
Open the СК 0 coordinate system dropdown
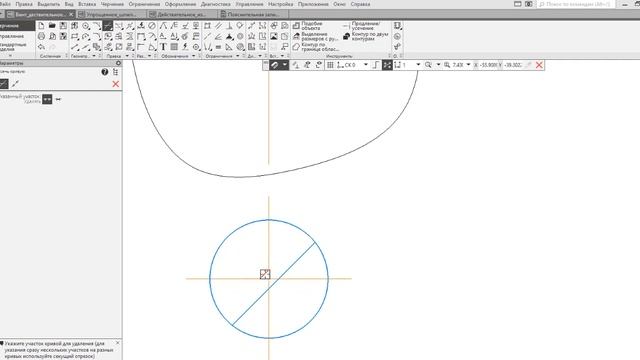(366, 65)
